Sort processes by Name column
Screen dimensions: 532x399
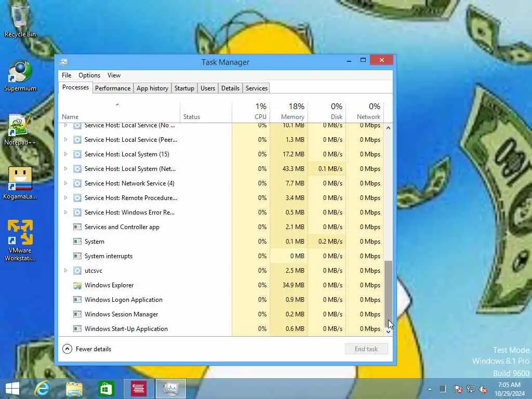[119, 111]
